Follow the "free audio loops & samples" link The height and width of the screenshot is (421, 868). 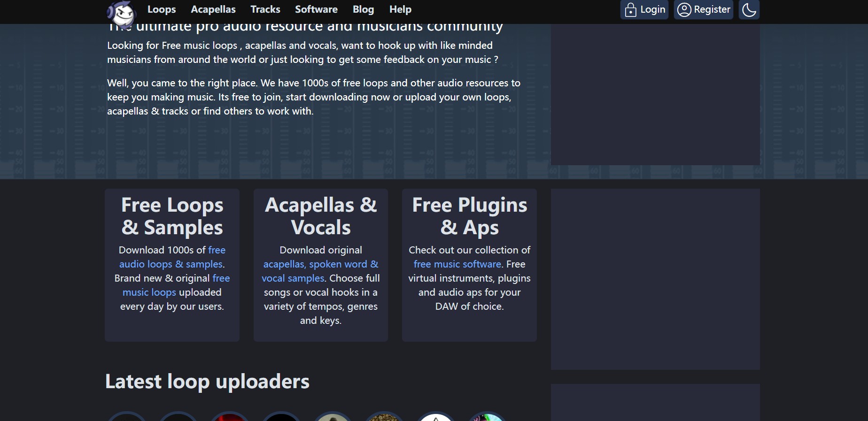coord(171,264)
